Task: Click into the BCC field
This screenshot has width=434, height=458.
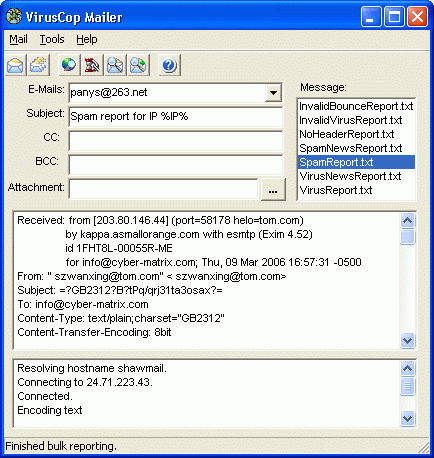Action: click(x=175, y=165)
